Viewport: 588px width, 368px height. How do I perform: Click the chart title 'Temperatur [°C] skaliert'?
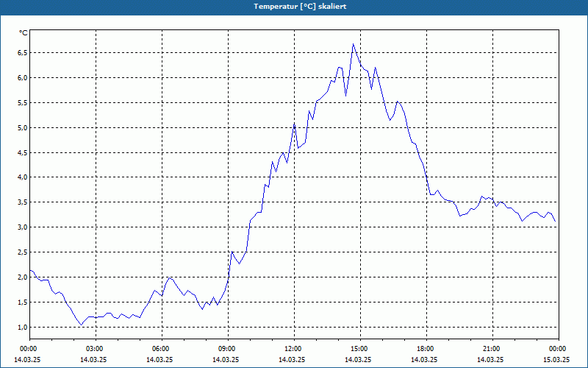pyautogui.click(x=300, y=7)
